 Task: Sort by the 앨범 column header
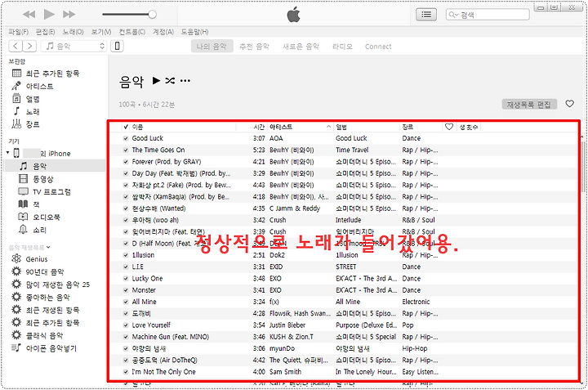341,127
